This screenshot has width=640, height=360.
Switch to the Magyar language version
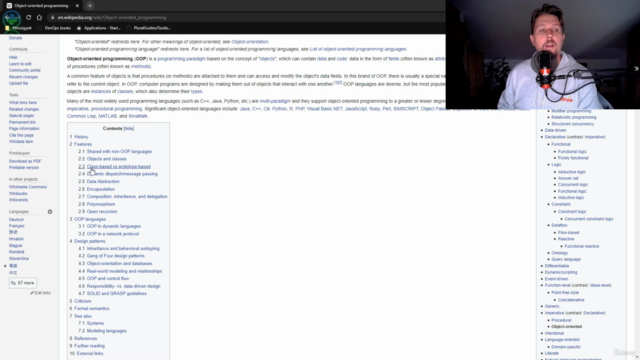coord(16,246)
